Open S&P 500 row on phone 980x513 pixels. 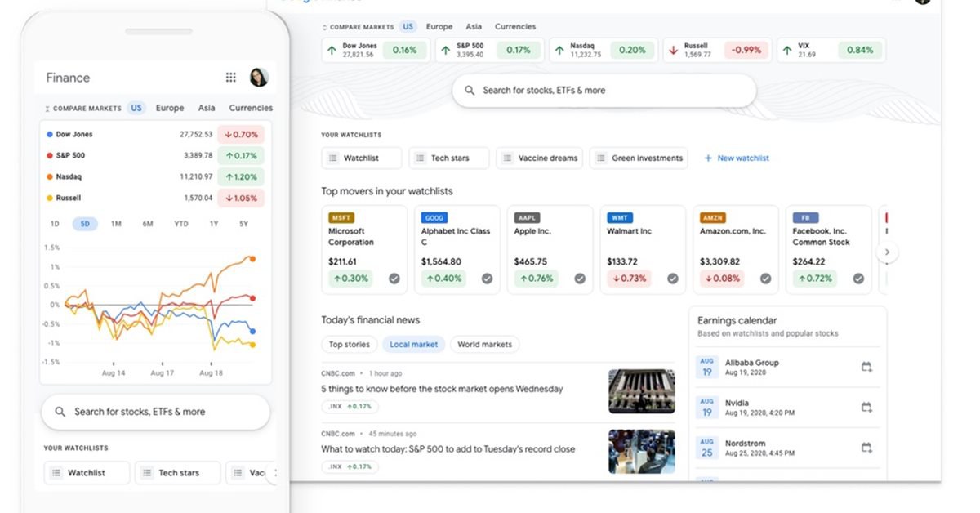click(x=155, y=155)
